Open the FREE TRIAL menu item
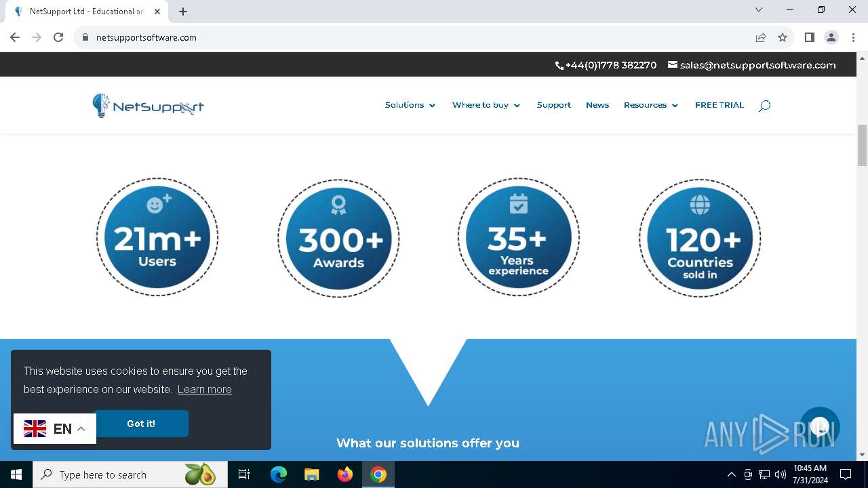 (x=719, y=105)
